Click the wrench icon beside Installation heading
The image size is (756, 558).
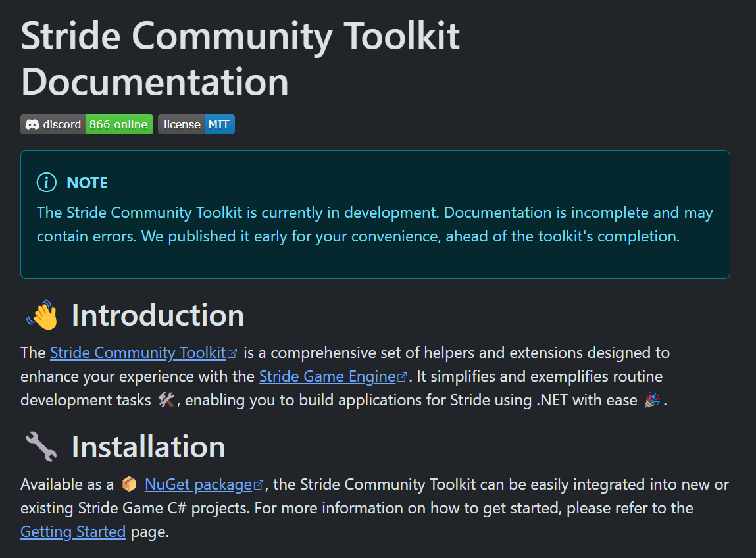pyautogui.click(x=39, y=445)
